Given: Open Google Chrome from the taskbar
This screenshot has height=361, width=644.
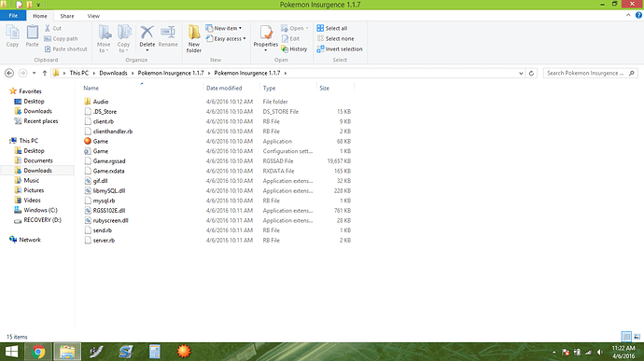Looking at the screenshot, I should (x=38, y=352).
